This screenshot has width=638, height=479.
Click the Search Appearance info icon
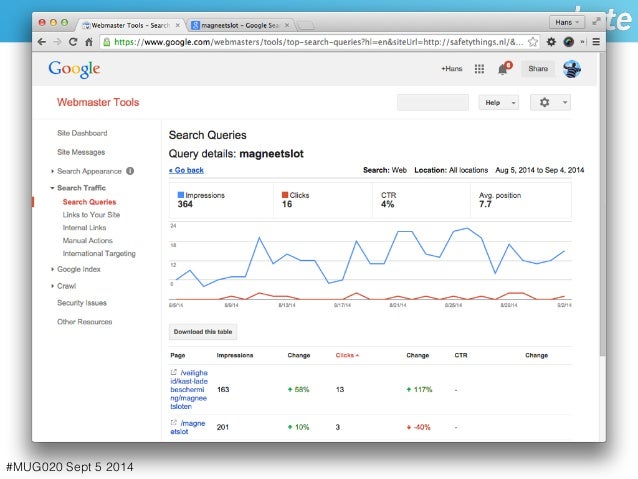coord(130,171)
